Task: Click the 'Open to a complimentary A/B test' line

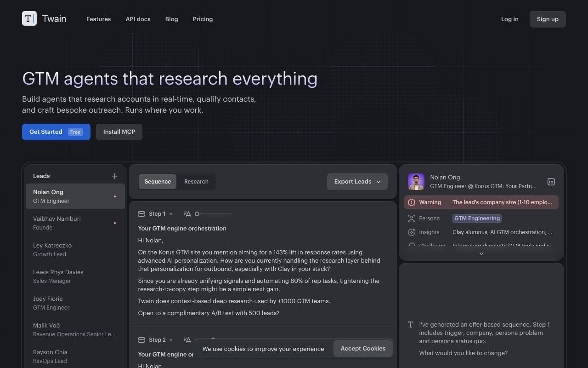Action: (x=209, y=313)
